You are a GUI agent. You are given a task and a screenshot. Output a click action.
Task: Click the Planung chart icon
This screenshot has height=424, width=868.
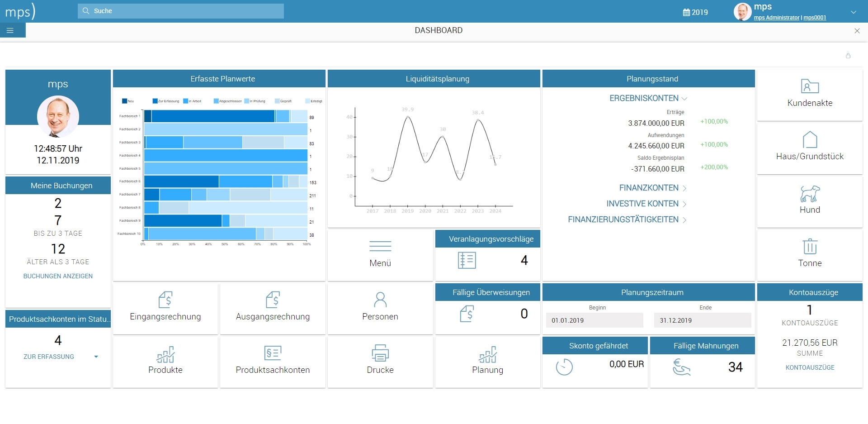point(488,354)
